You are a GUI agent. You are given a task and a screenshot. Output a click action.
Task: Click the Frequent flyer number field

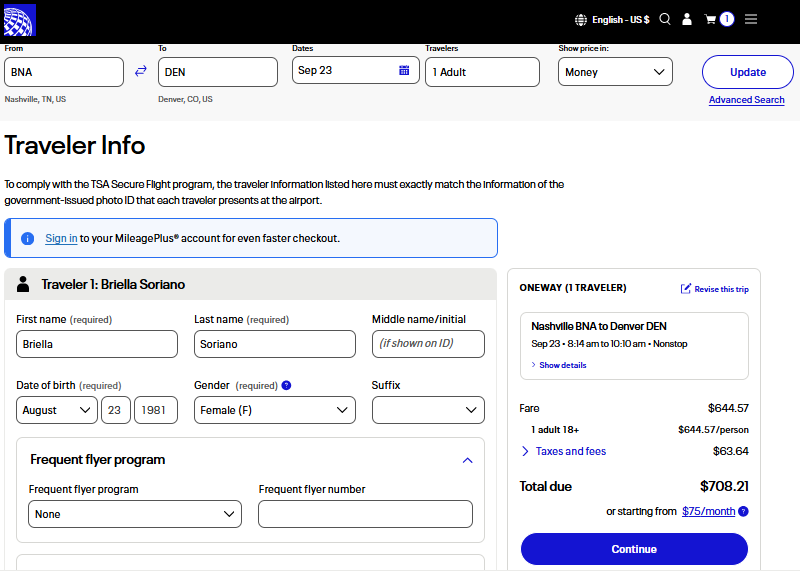tap(365, 514)
